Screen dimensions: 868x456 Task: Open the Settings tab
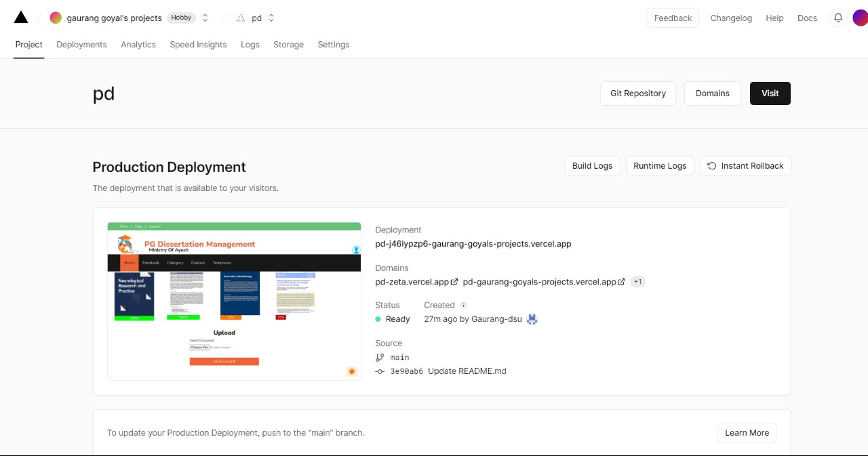333,44
